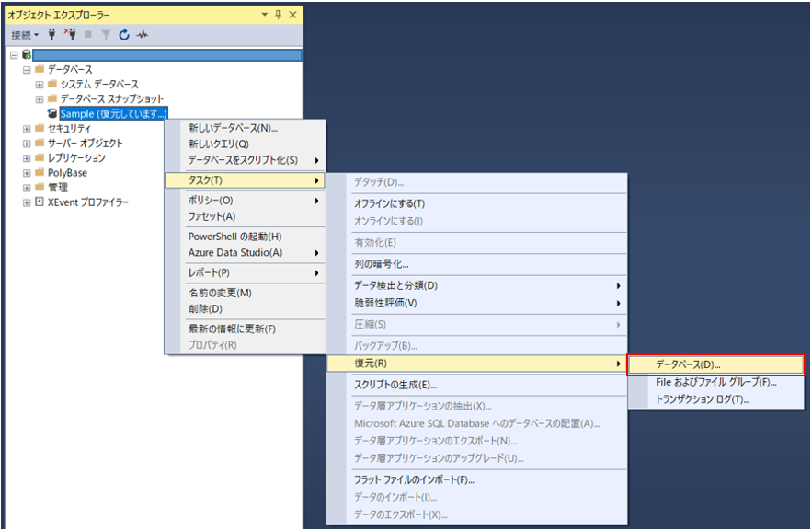Screen dimensions: 812x531
Task: Click the レプリケーション folder icon
Action: (x=40, y=157)
